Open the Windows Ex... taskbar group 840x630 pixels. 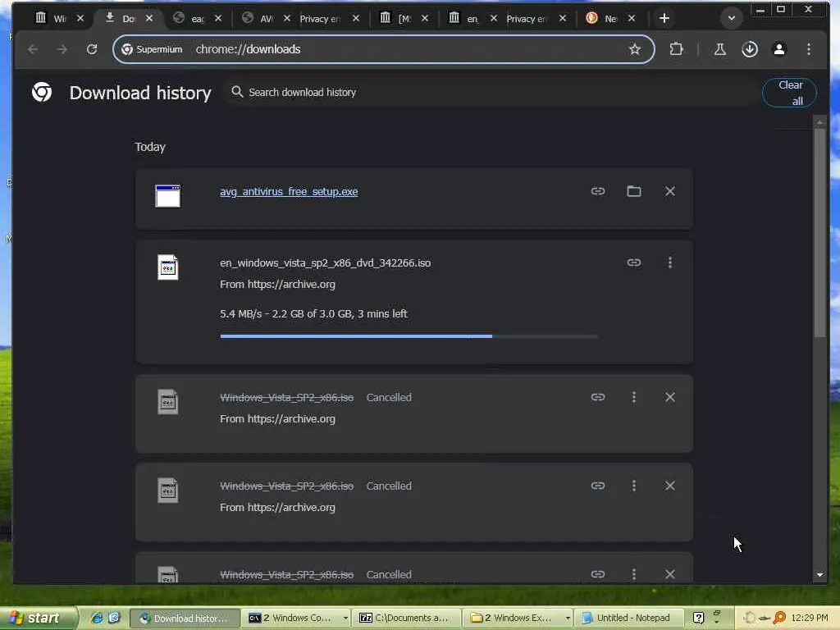pos(518,618)
